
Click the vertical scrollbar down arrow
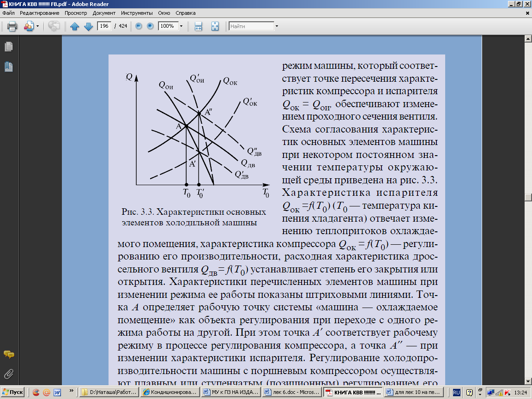pos(528,381)
